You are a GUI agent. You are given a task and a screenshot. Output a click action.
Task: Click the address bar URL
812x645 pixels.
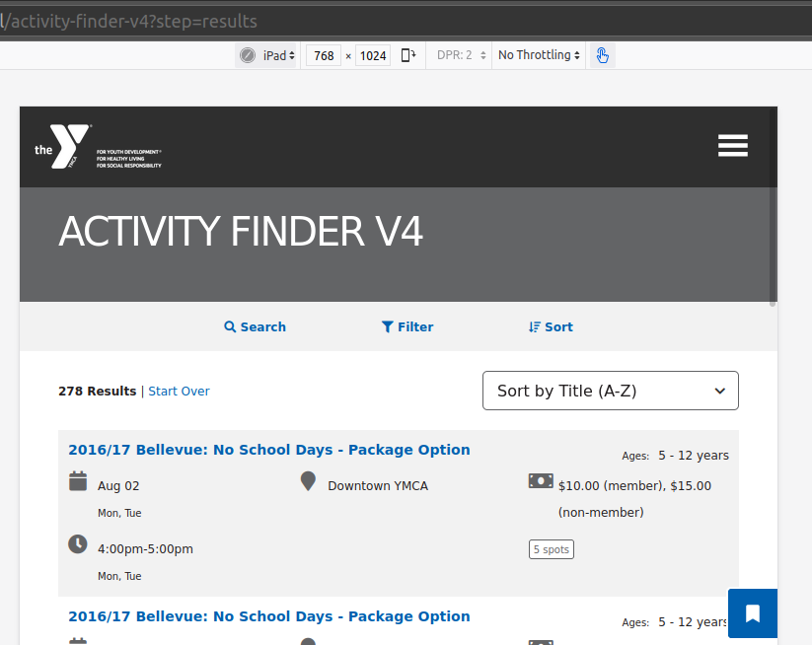coord(129,22)
